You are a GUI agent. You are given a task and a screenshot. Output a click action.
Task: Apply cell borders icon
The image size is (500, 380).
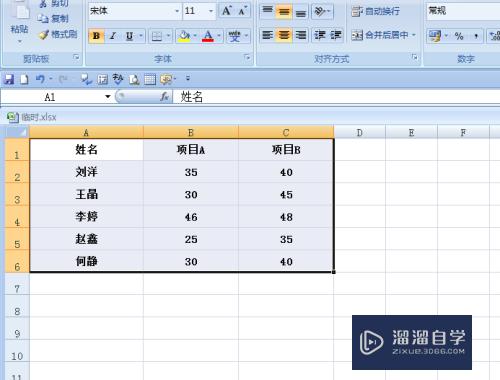click(157, 36)
